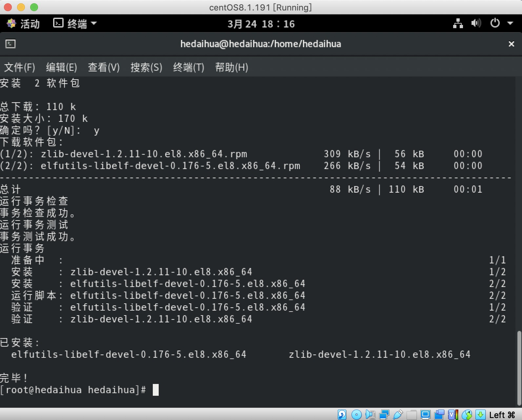Open the 搜索(S) menu

click(146, 67)
